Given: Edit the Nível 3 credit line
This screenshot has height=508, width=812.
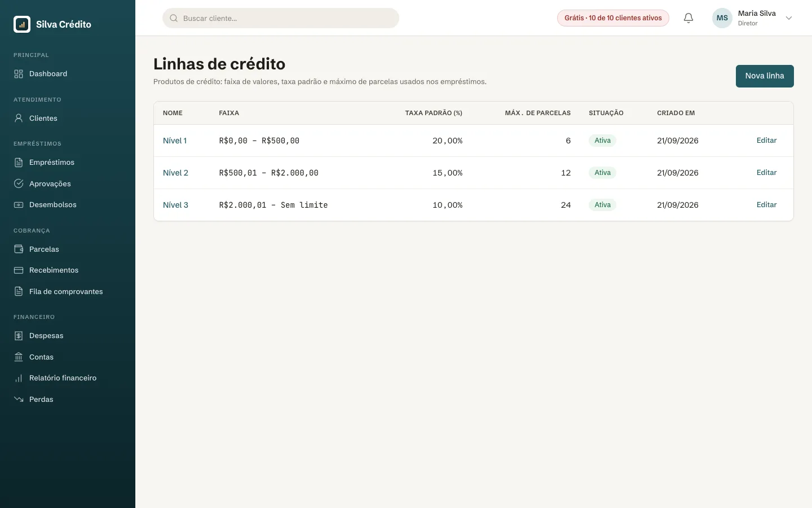Looking at the screenshot, I should [766, 205].
